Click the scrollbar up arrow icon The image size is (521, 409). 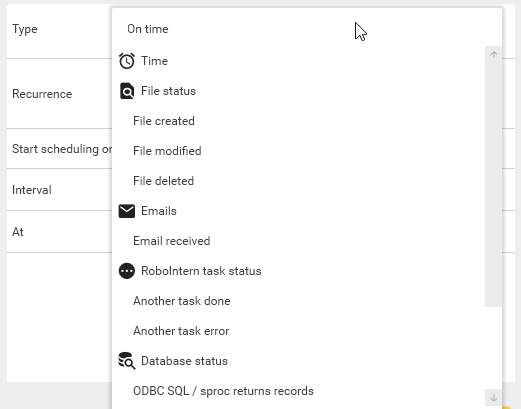[x=494, y=55]
